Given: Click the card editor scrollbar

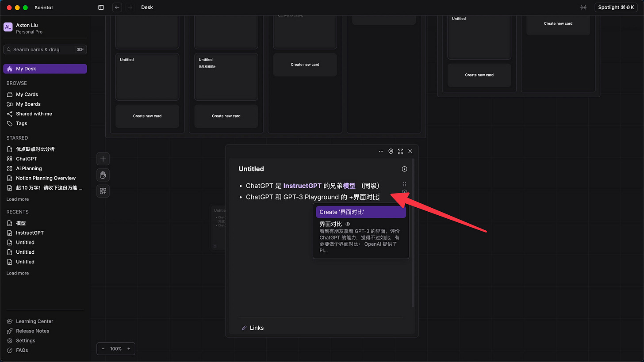Looking at the screenshot, I should 413,232.
